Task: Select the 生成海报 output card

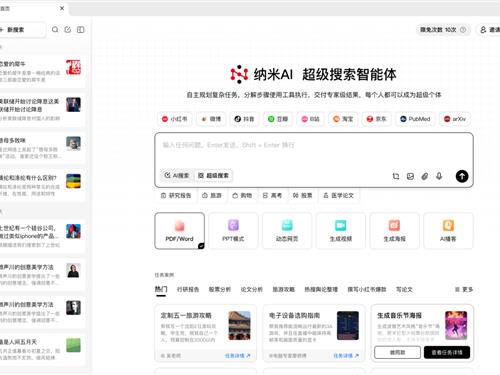Action: [394, 231]
